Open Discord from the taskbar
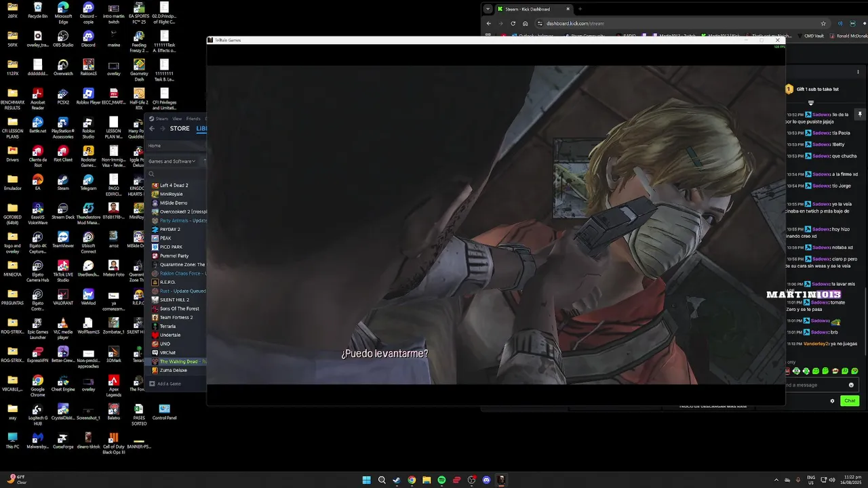Viewport: 868px width, 488px height. 486,480
